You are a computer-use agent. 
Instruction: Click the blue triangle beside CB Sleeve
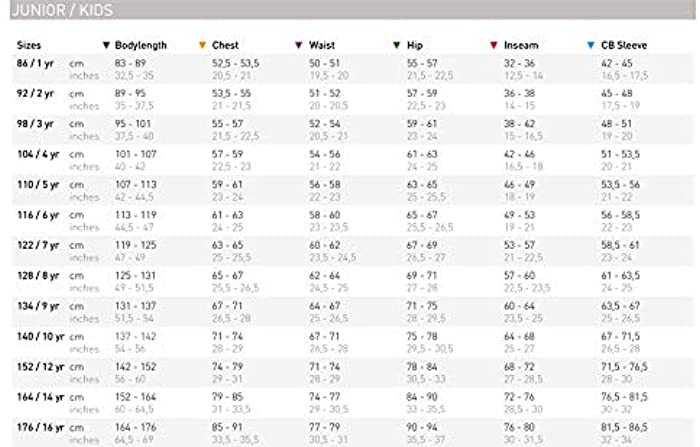point(591,45)
